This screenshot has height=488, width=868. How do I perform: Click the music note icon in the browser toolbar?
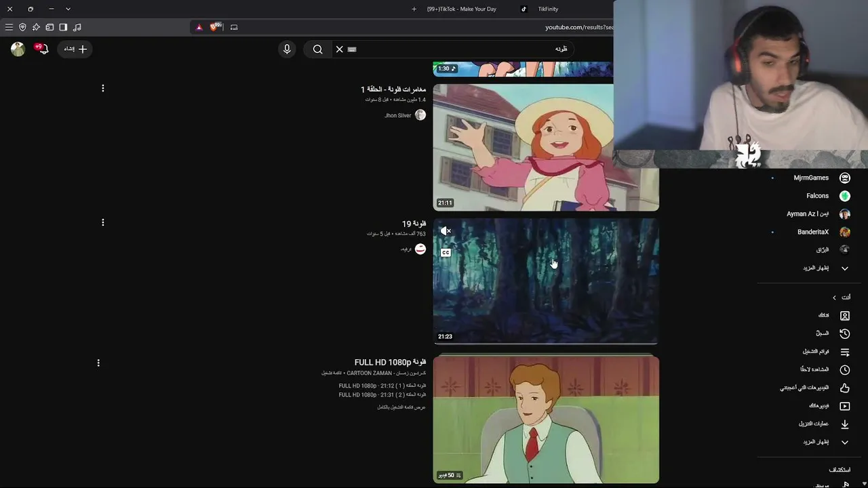(77, 27)
